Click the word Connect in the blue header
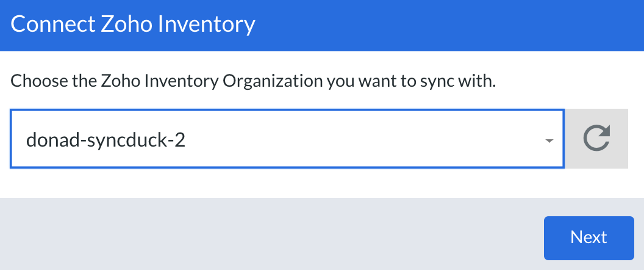The height and width of the screenshot is (270, 644). point(52,24)
